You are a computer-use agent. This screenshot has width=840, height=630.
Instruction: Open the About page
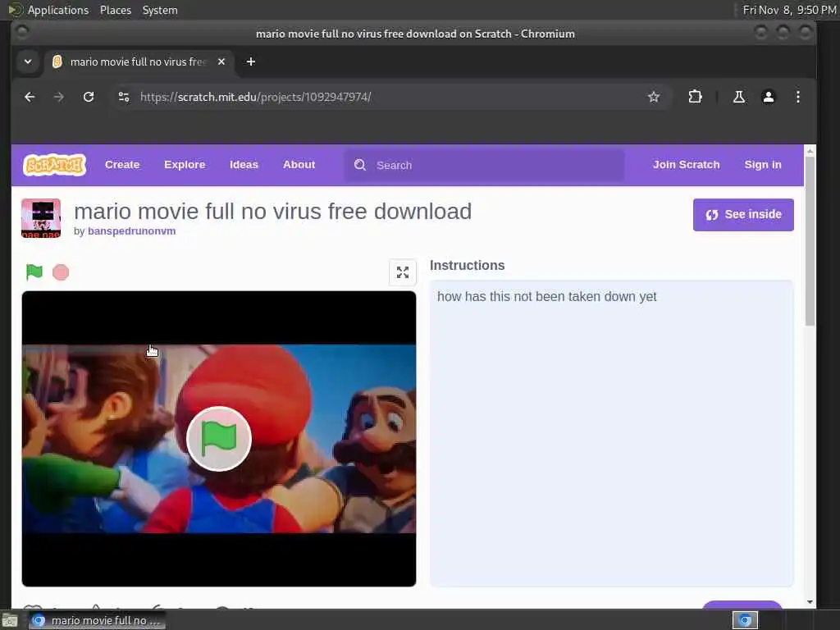pos(299,165)
